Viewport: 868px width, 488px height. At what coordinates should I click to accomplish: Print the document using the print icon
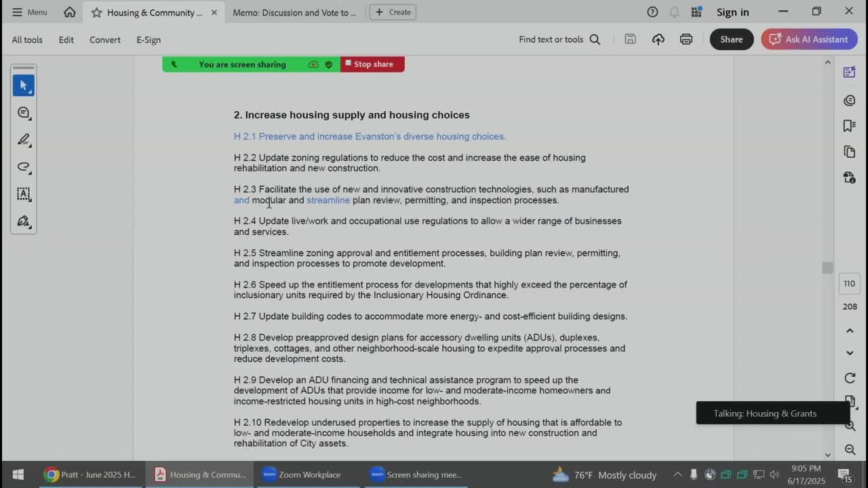pos(686,39)
